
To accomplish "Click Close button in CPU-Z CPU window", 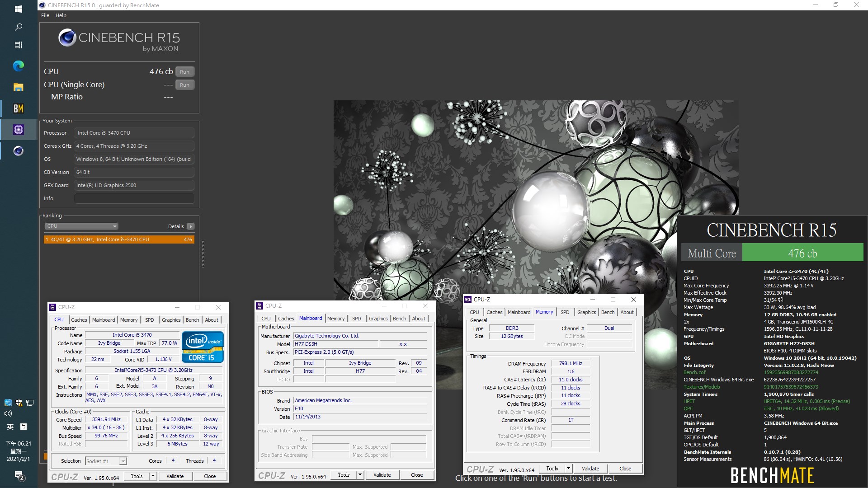I will point(210,476).
